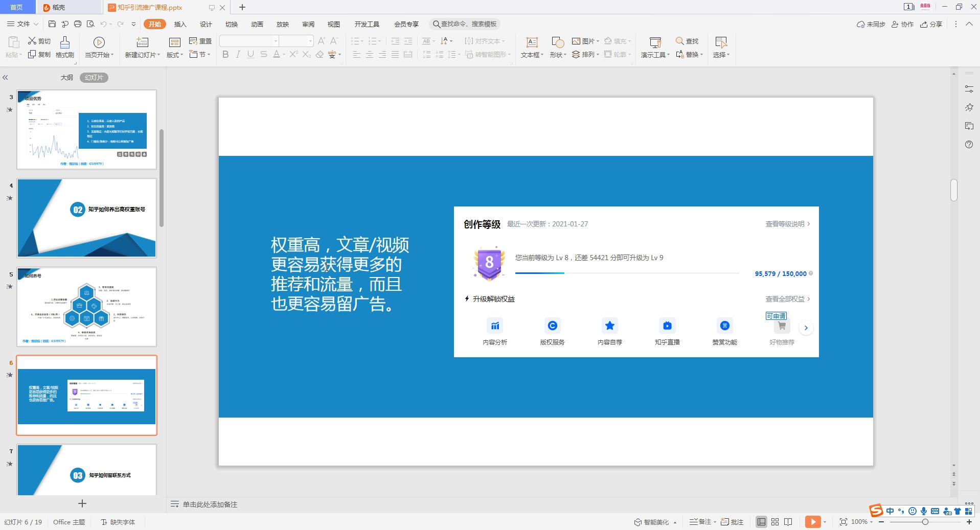
Task: Click 智能美化 in the status bar
Action: click(655, 522)
